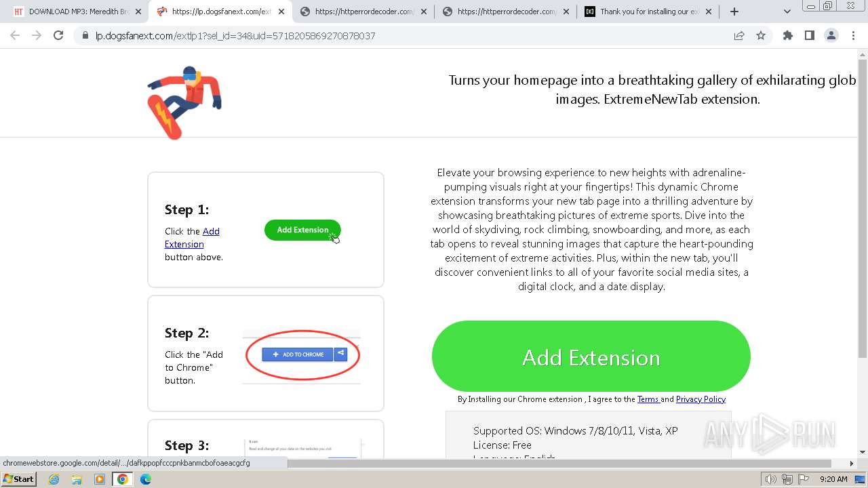Toggle the browser side panel
This screenshot has height=488, width=868.
(x=809, y=36)
